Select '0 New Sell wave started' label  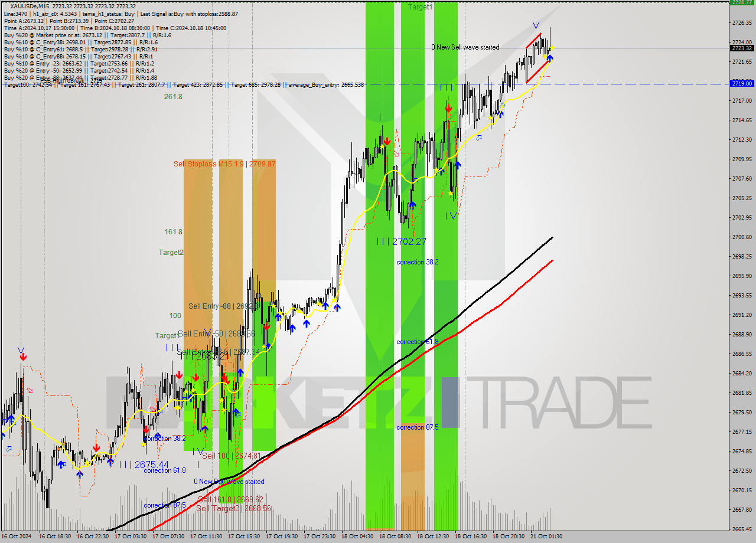point(465,47)
